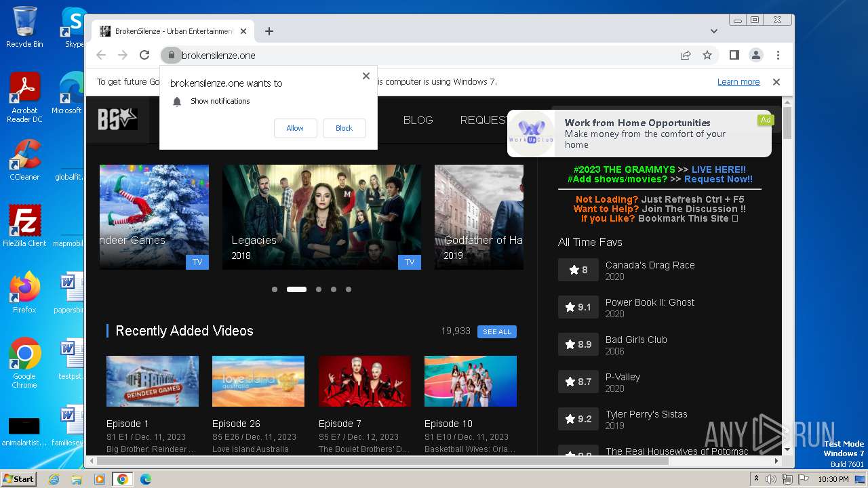Viewport: 868px width, 488px height.
Task: Open P-Valley listing
Action: 623,377
